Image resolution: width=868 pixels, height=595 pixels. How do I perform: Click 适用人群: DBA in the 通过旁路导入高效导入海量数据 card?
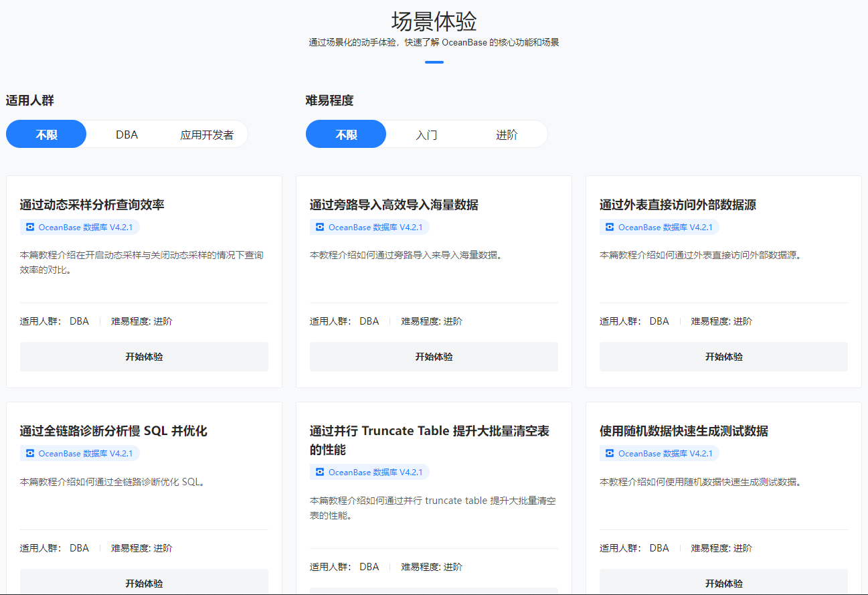point(344,321)
